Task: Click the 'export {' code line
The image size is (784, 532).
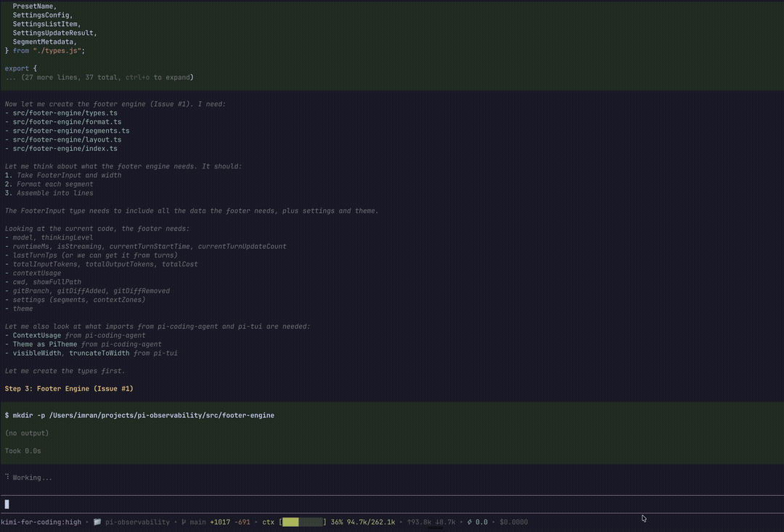Action: (21, 68)
